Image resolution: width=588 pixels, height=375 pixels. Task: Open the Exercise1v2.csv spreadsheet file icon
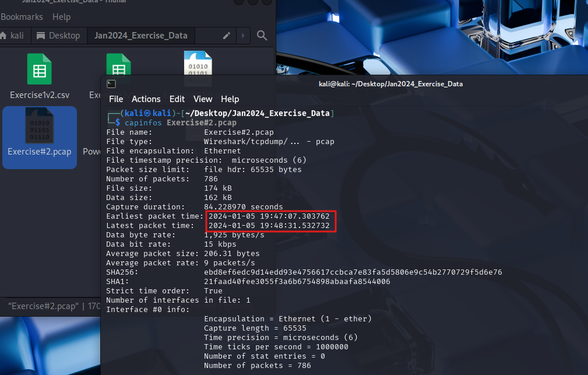pos(39,69)
